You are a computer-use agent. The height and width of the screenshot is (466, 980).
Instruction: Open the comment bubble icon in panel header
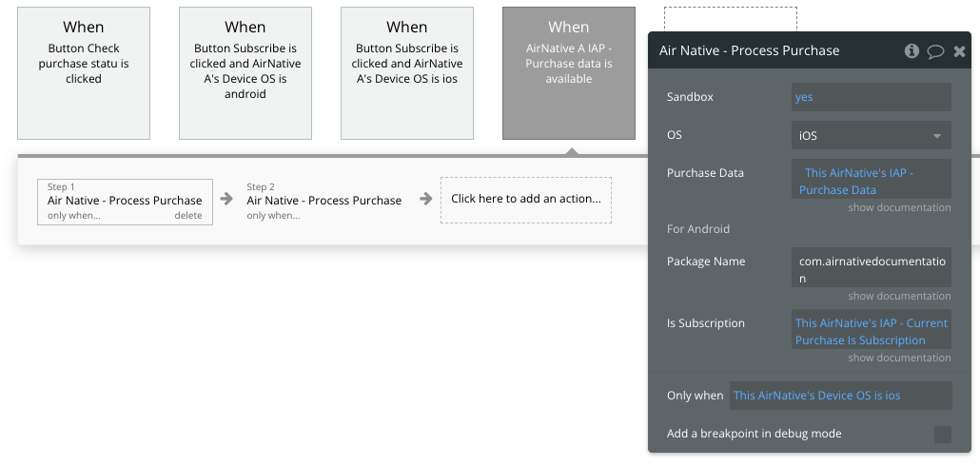tap(935, 51)
